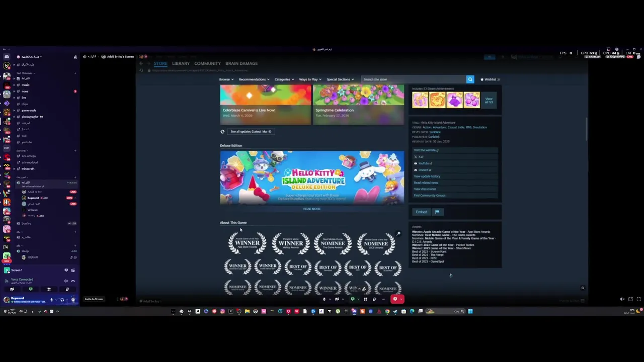Open the Windows Start button in taskbar
Viewport: 644px width, 362px height.
click(470, 311)
